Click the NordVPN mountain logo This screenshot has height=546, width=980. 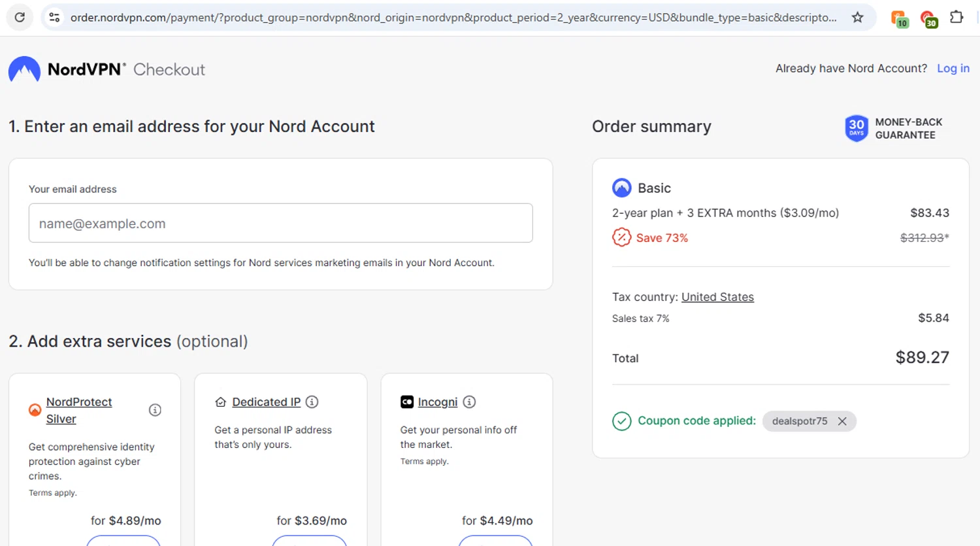pyautogui.click(x=24, y=69)
